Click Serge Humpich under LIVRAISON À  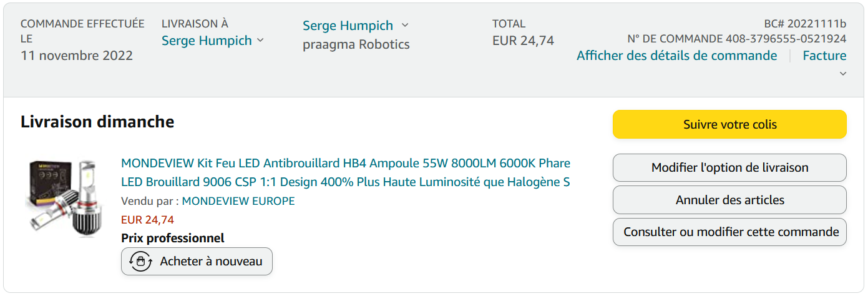(x=207, y=41)
